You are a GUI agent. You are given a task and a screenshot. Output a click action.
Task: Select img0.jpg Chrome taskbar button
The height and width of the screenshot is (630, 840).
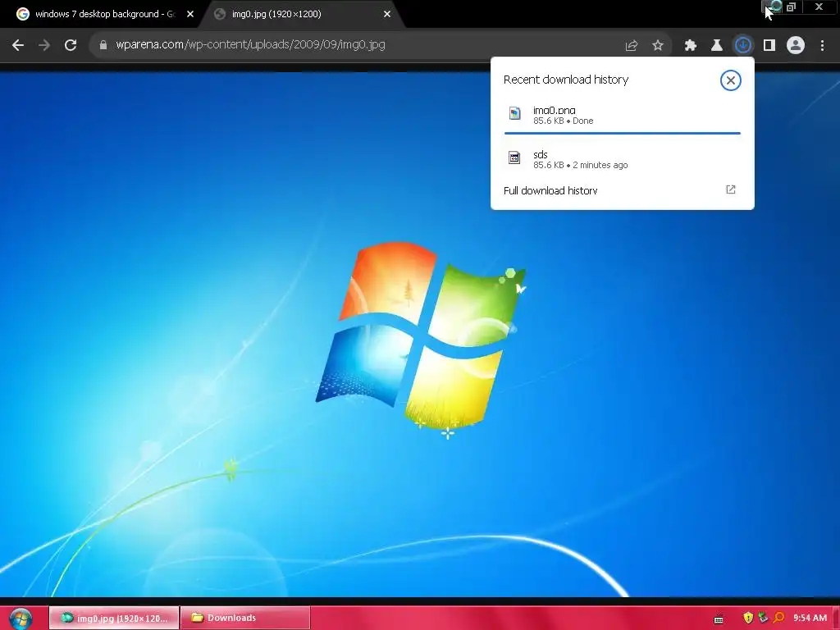[x=114, y=619]
